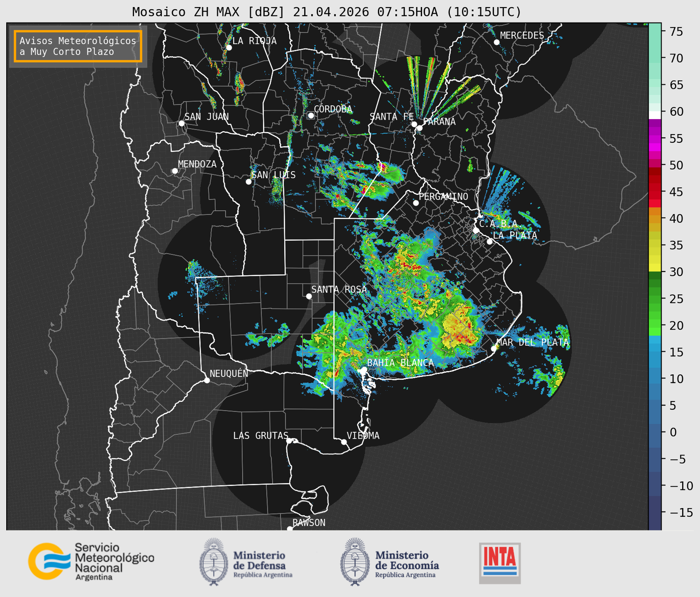Click the Avisos Meteorológicos a Muy Corto Plazo box

[x=78, y=46]
